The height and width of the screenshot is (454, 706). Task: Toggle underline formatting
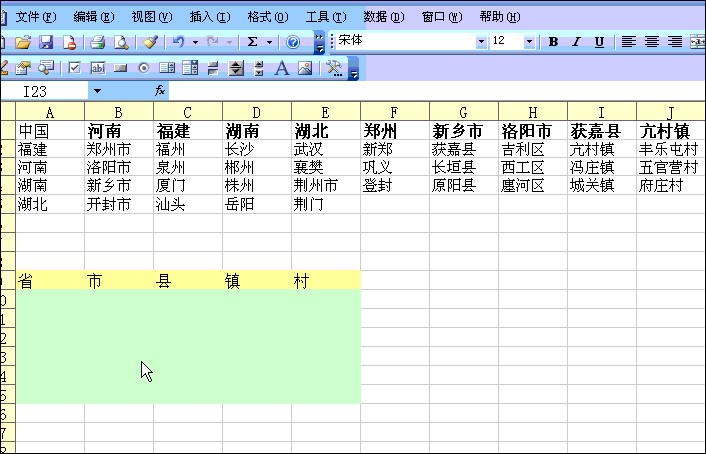click(x=599, y=42)
